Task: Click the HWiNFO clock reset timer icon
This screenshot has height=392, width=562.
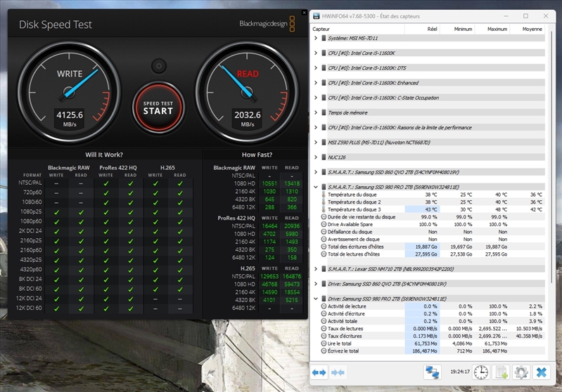Action: point(480,372)
